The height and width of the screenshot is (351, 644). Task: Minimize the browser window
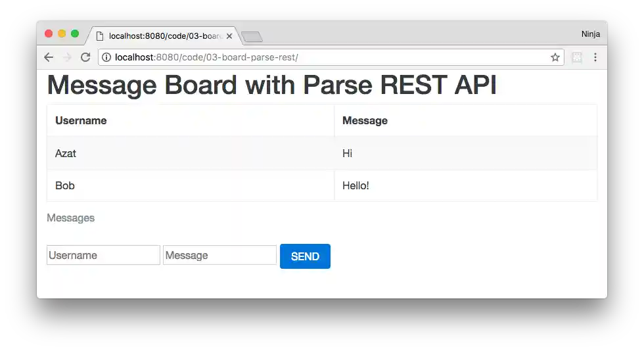click(x=62, y=34)
